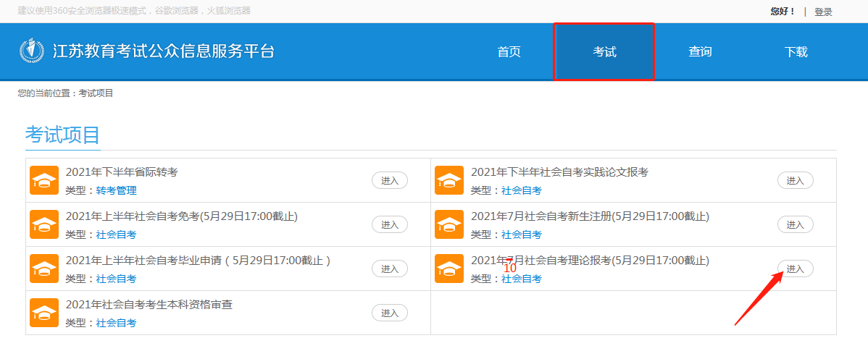Click the 考试项目 section heading

coord(62,135)
